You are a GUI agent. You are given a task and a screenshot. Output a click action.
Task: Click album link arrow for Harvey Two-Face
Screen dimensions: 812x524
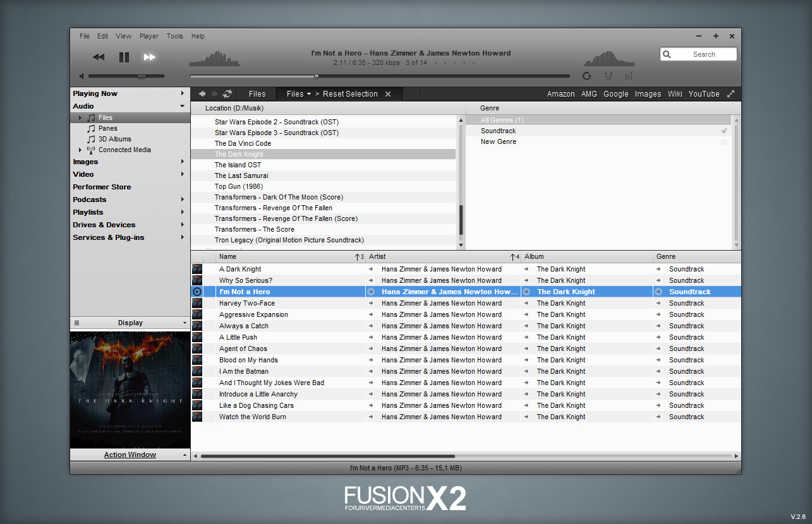coord(526,303)
